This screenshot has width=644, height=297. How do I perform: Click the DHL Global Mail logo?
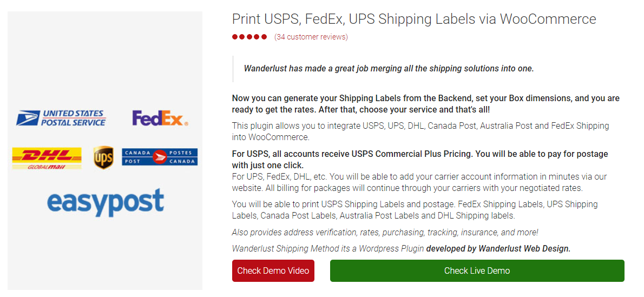point(47,158)
